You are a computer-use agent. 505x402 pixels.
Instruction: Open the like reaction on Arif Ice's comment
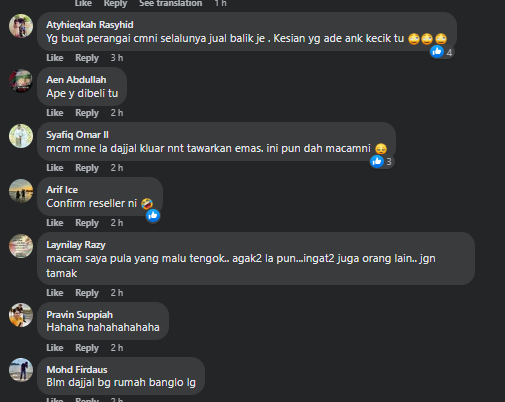click(x=153, y=216)
